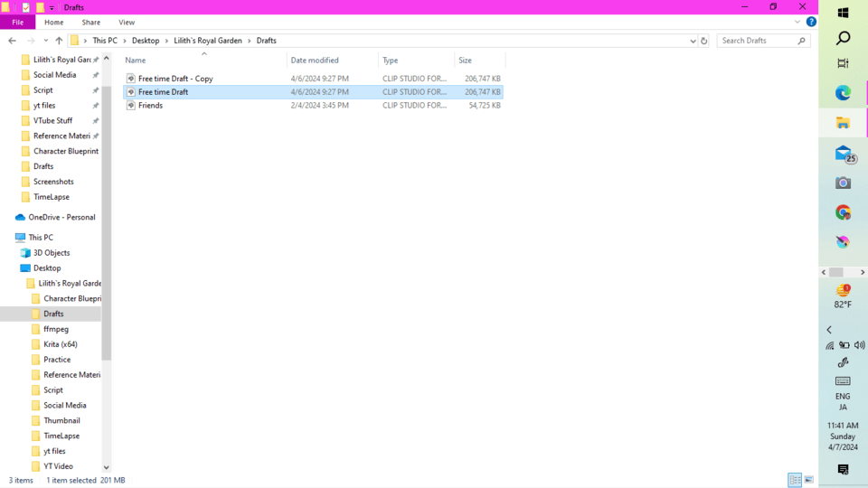868x488 pixels.
Task: Open the Thumbnail folder in the tree
Action: tap(61, 420)
